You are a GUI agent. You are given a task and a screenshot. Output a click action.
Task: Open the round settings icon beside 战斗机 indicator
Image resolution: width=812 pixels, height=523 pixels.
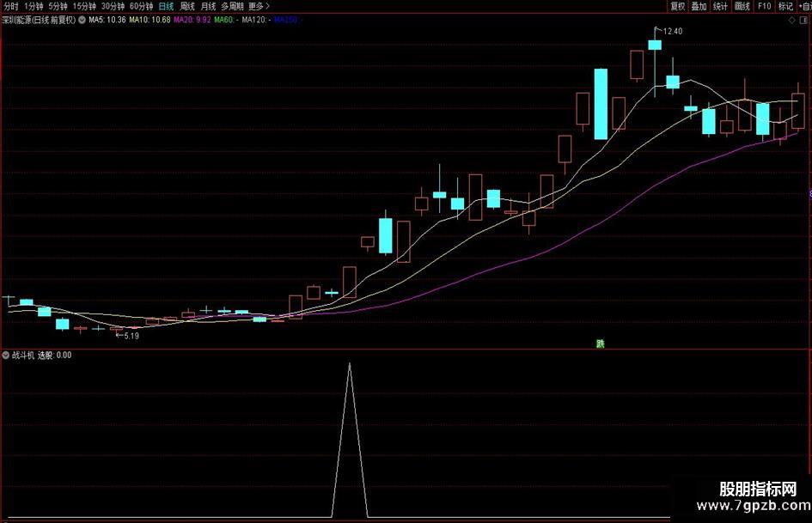6,356
